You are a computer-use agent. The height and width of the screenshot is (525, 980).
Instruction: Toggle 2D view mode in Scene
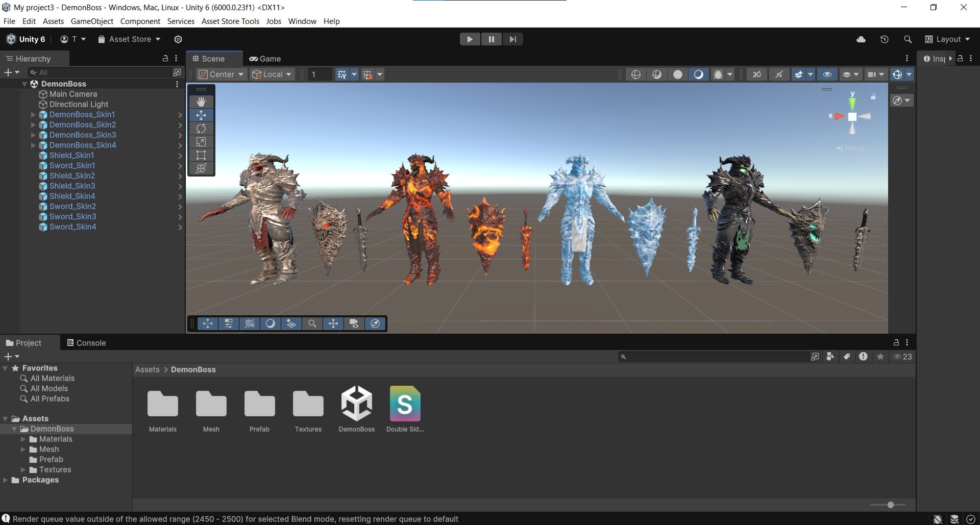pyautogui.click(x=756, y=74)
